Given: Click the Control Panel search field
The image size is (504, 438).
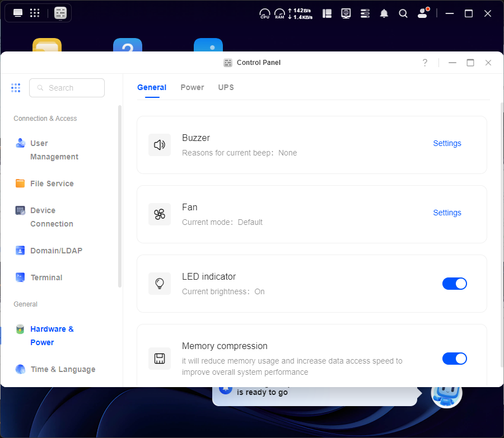Looking at the screenshot, I should (x=67, y=88).
